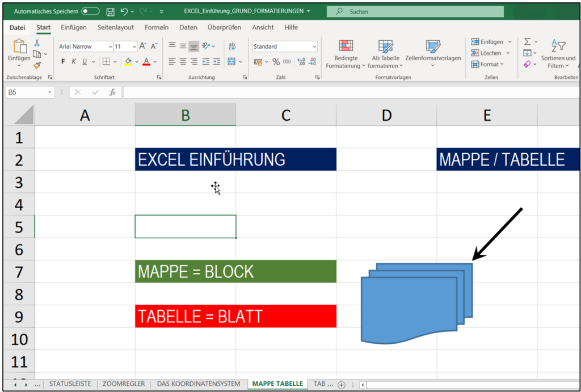Decrease font size with small A icon
This screenshot has width=581, height=392.
154,47
